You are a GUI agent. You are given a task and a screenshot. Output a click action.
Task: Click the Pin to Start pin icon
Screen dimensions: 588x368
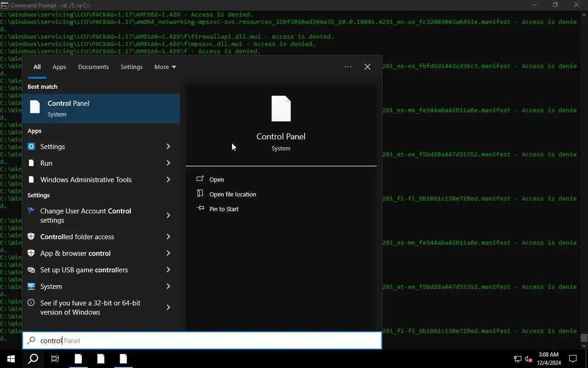[200, 208]
